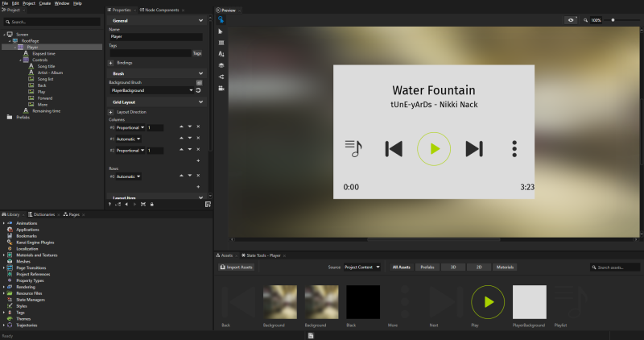Open the Create menu
This screenshot has width=644, height=340.
tap(45, 3)
